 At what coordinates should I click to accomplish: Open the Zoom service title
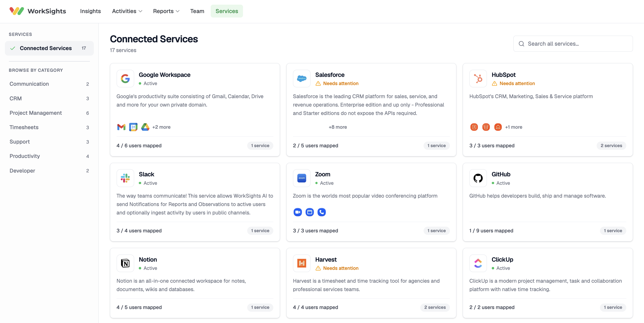pos(322,174)
